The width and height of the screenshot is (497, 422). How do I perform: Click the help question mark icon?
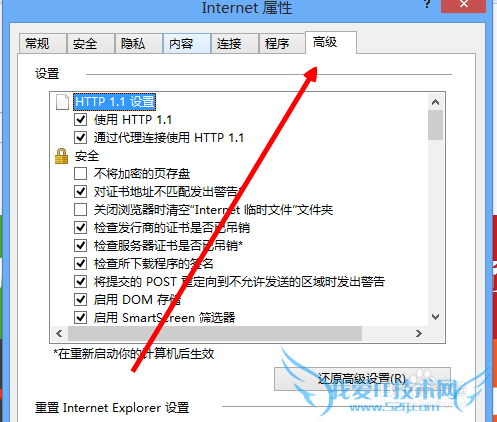click(426, 4)
